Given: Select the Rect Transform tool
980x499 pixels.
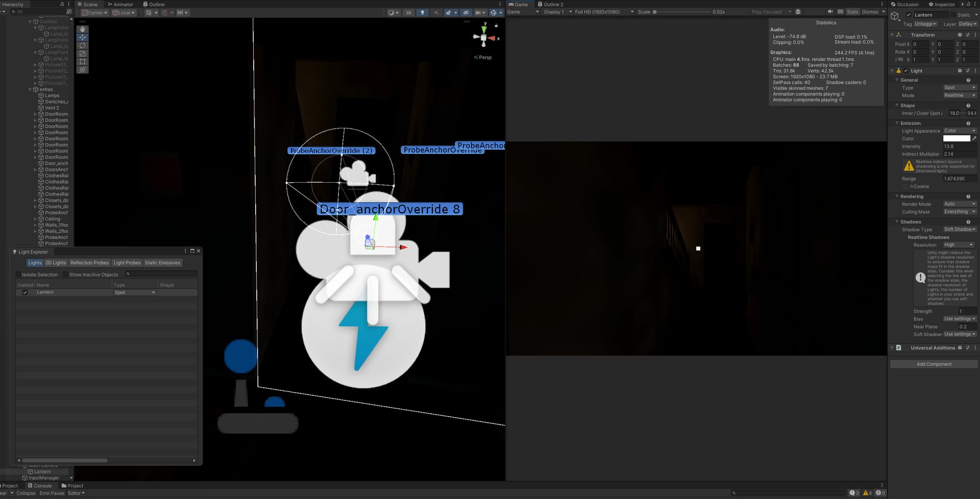Looking at the screenshot, I should click(x=82, y=62).
